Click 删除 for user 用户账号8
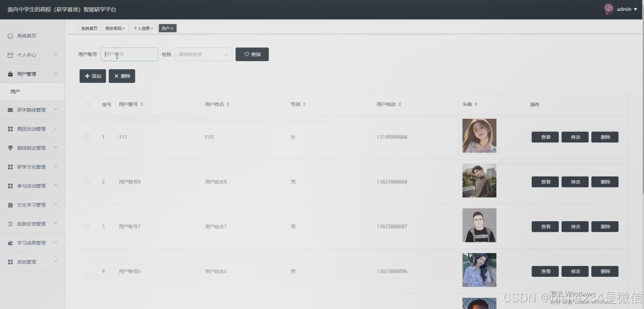Screen dimensions: 644x309 click(605, 182)
